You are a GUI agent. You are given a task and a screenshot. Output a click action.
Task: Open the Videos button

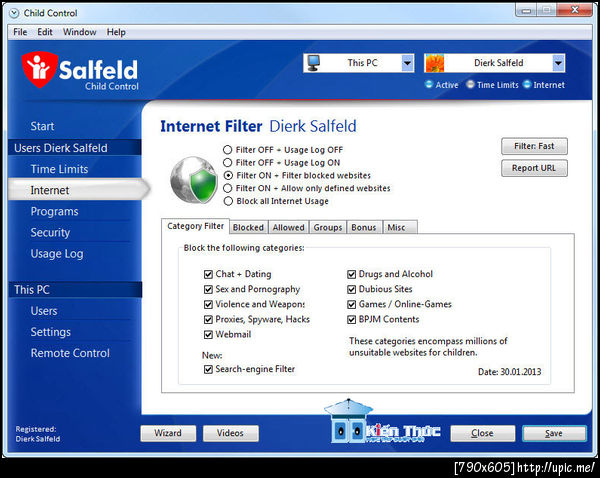point(230,433)
